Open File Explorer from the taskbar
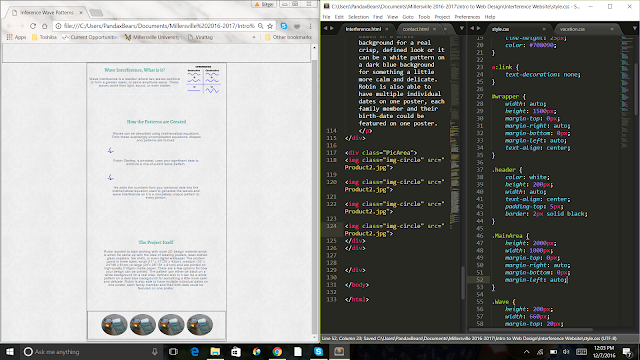 pyautogui.click(x=215, y=351)
